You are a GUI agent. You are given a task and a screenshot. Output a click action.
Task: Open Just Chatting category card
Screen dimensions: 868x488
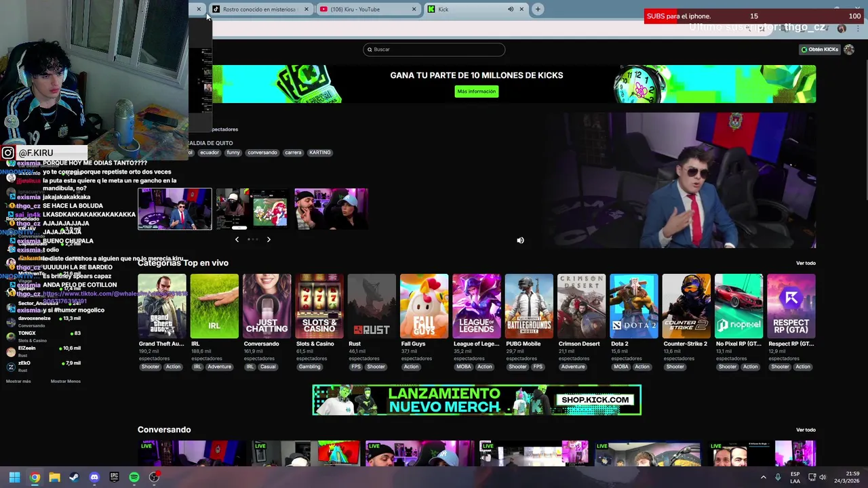pos(267,307)
